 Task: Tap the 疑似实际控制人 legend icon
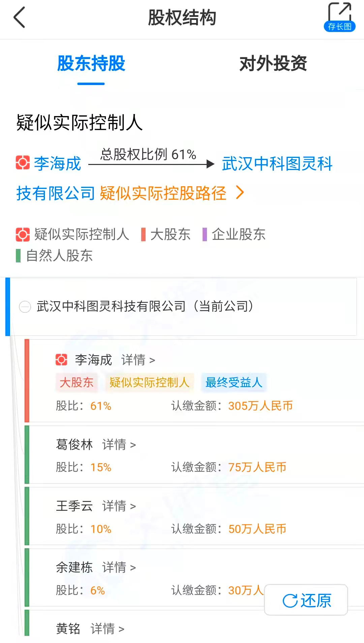pyautogui.click(x=23, y=234)
